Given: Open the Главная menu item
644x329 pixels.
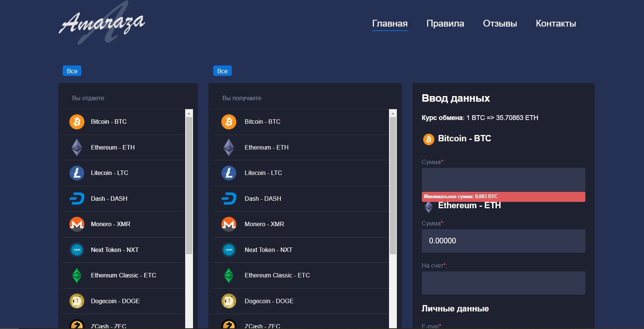Looking at the screenshot, I should point(390,24).
